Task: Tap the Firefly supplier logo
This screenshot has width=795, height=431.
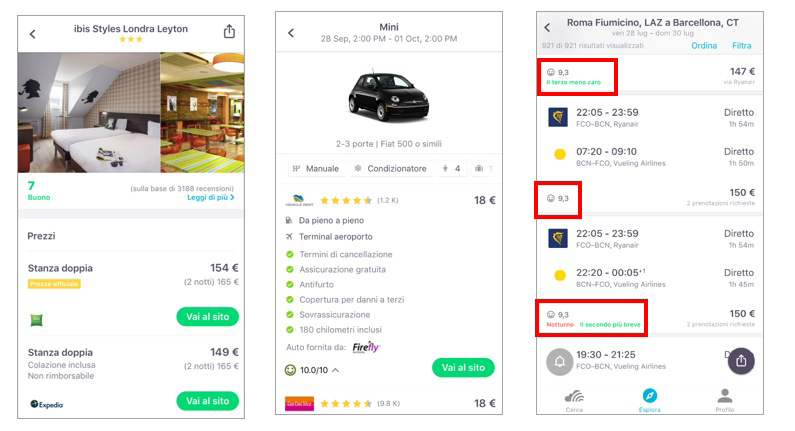Action: coord(366,347)
